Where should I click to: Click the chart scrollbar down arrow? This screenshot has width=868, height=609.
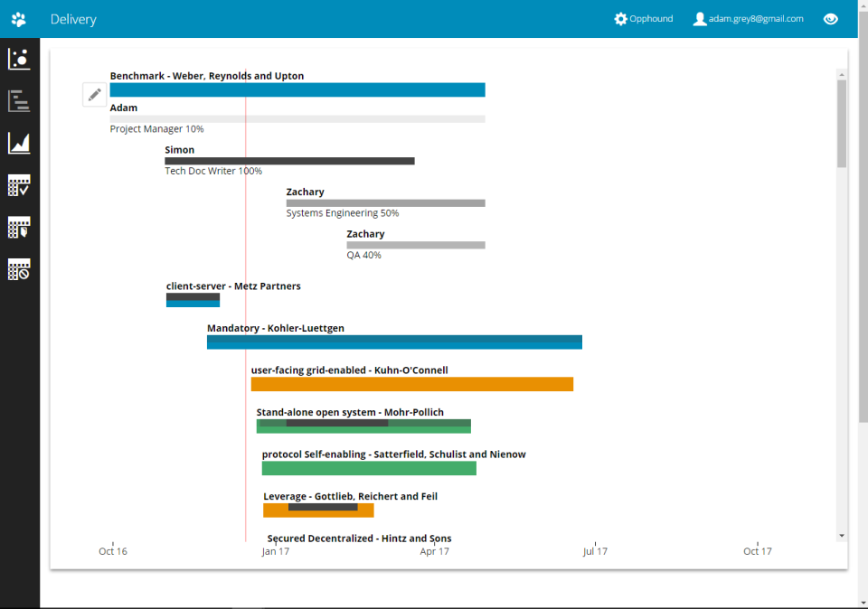coord(842,536)
